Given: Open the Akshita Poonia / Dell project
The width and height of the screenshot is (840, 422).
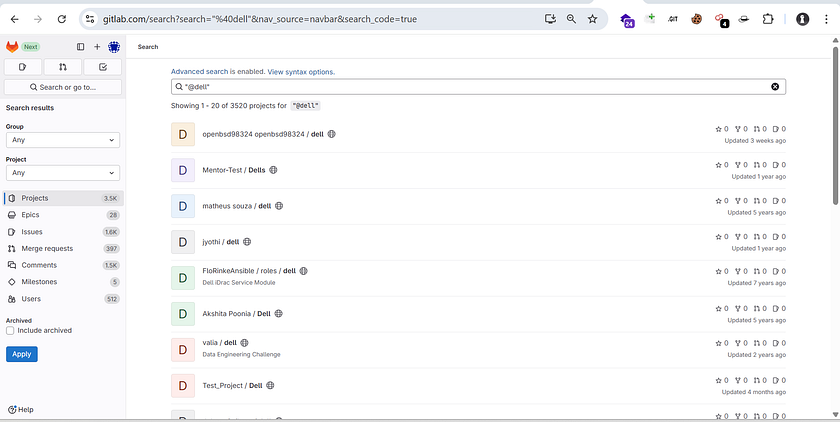Looking at the screenshot, I should tap(236, 313).
